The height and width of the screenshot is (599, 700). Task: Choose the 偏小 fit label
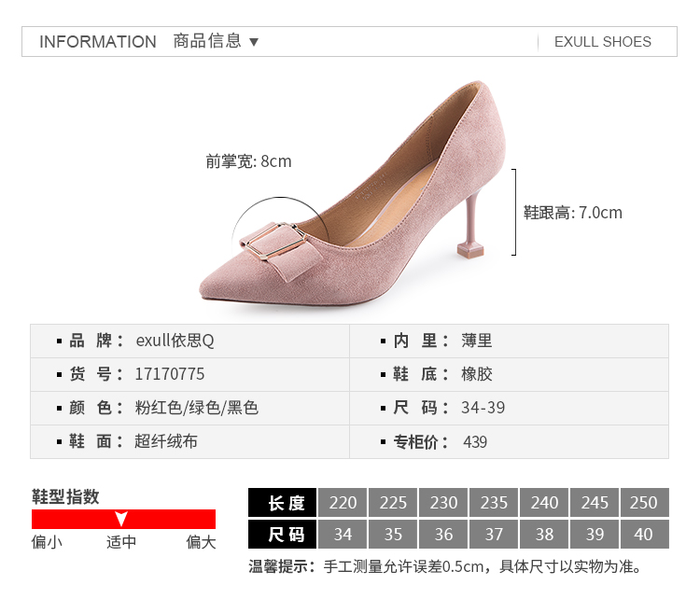47,542
